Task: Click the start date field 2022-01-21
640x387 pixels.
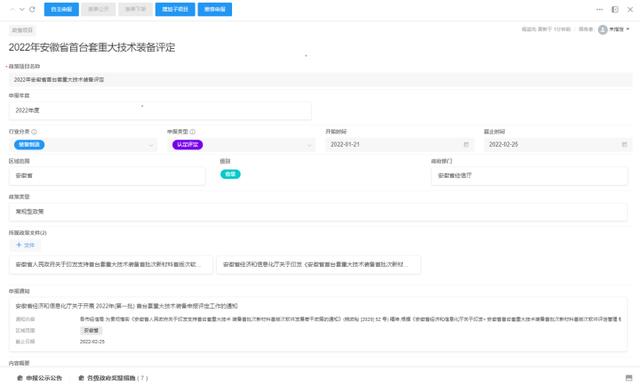Action: point(399,145)
